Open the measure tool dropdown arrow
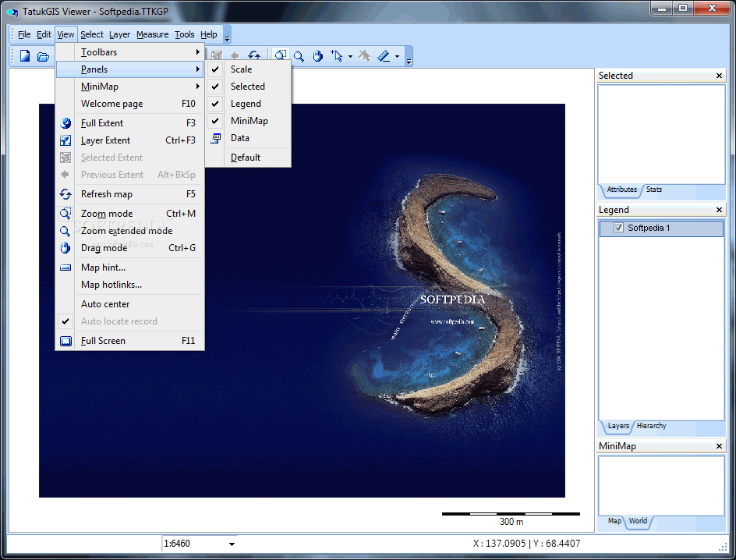The width and height of the screenshot is (736, 560). pos(397,57)
